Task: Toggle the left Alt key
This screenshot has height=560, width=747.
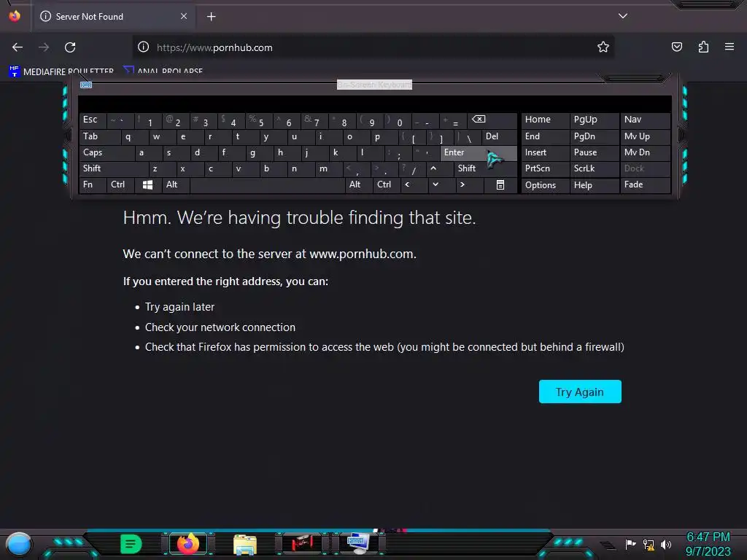Action: coord(176,184)
